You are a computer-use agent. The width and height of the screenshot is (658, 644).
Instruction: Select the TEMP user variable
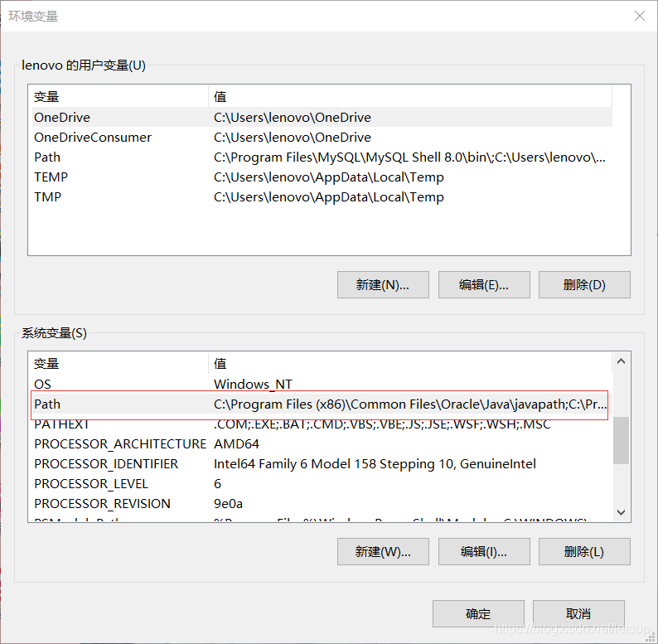pyautogui.click(x=322, y=177)
